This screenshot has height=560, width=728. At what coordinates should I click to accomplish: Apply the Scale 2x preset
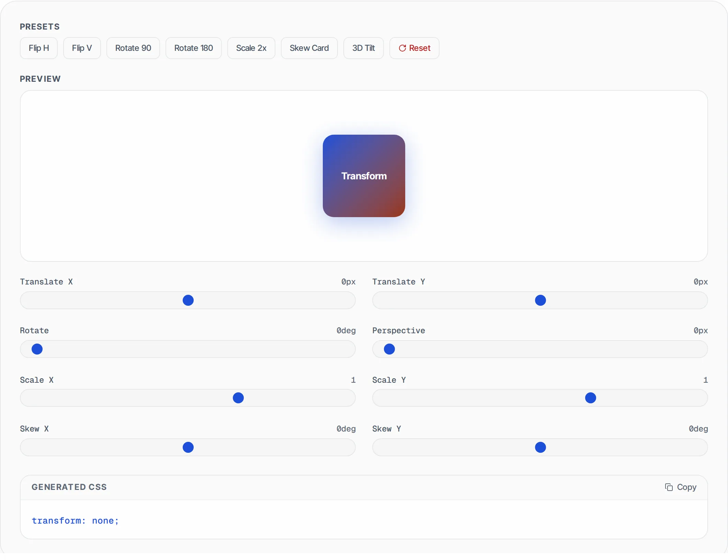[x=251, y=48]
